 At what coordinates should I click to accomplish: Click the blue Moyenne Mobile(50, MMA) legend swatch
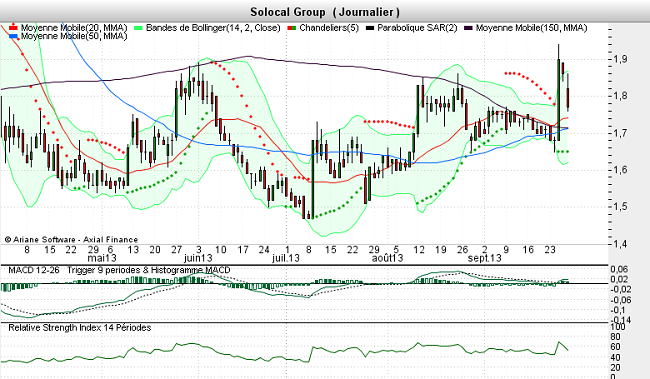13,36
